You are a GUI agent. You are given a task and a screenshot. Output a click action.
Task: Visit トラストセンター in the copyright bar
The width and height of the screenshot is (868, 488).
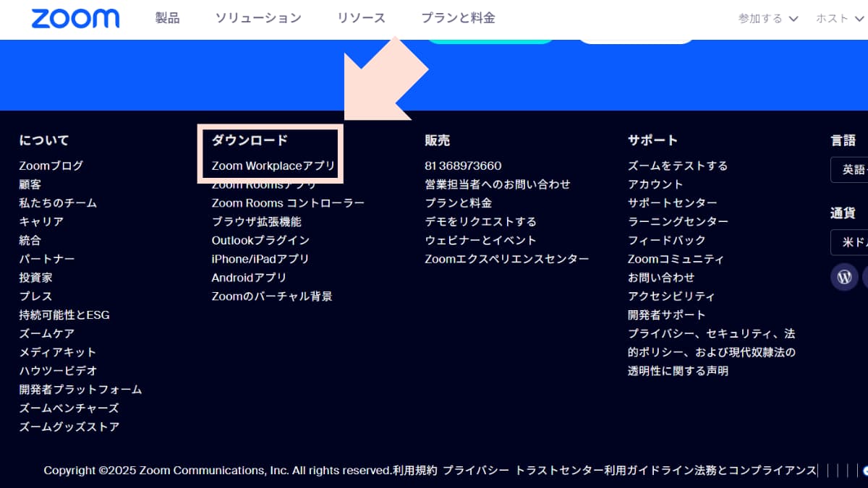tap(559, 470)
